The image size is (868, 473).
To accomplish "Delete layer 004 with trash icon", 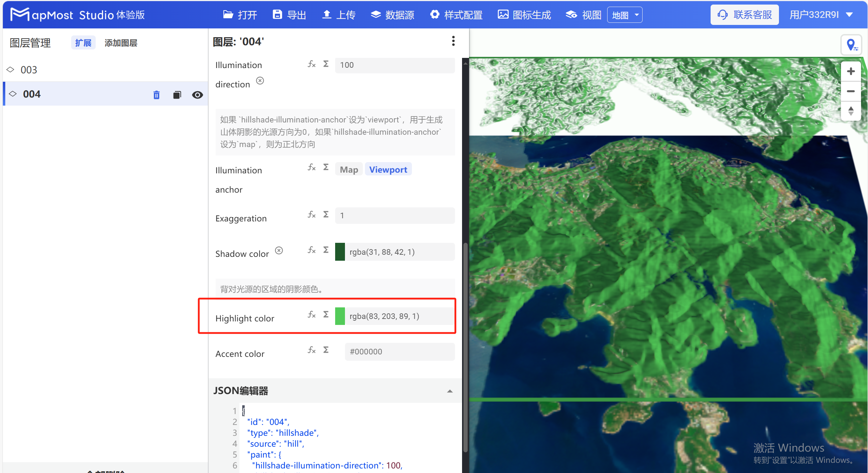I will [156, 95].
